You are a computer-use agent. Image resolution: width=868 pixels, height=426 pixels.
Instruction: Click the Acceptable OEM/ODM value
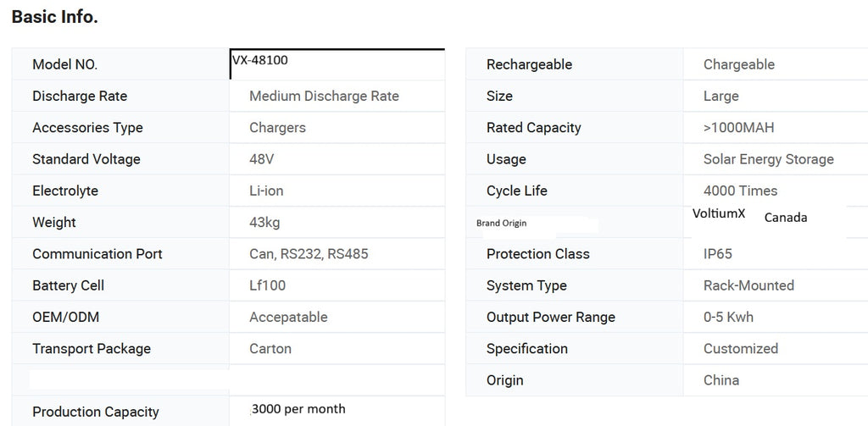coord(288,317)
